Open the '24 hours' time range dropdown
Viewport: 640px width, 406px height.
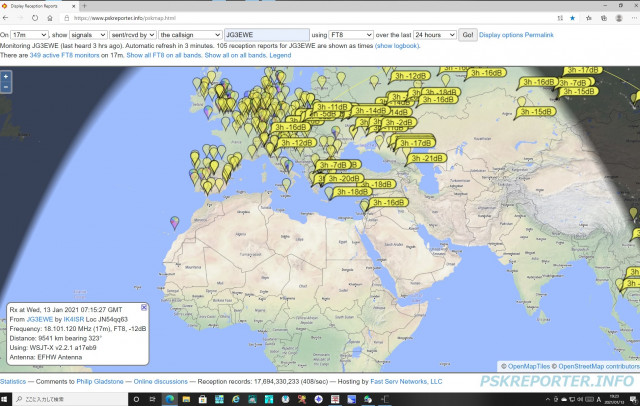[x=435, y=34]
